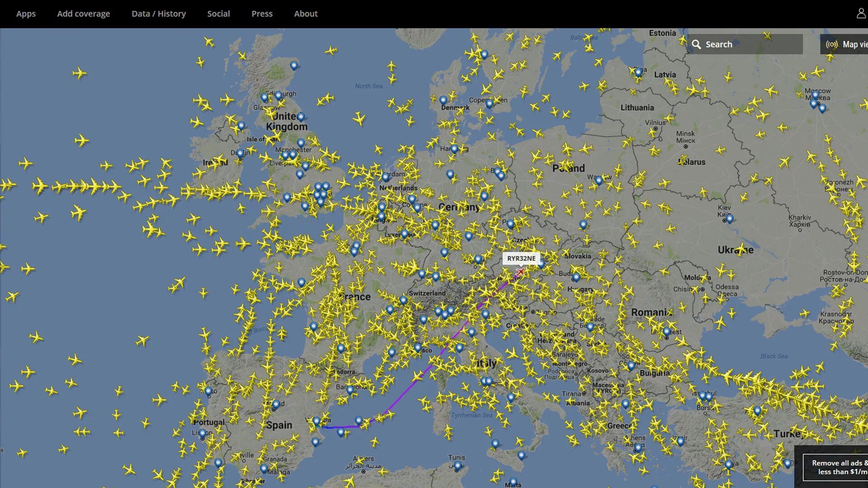Select the airport pin near Monaco
868x488 pixels.
(x=418, y=347)
